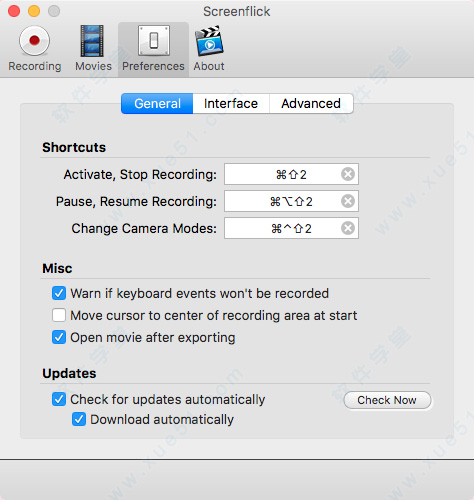Viewport: 474px width, 500px height.
Task: Click the Misc section heading
Action: (x=57, y=268)
